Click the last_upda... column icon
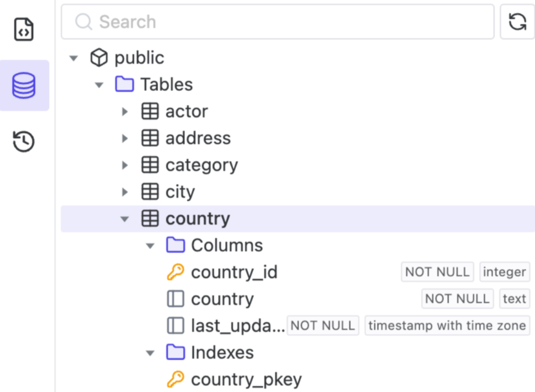535x392 pixels. click(176, 326)
